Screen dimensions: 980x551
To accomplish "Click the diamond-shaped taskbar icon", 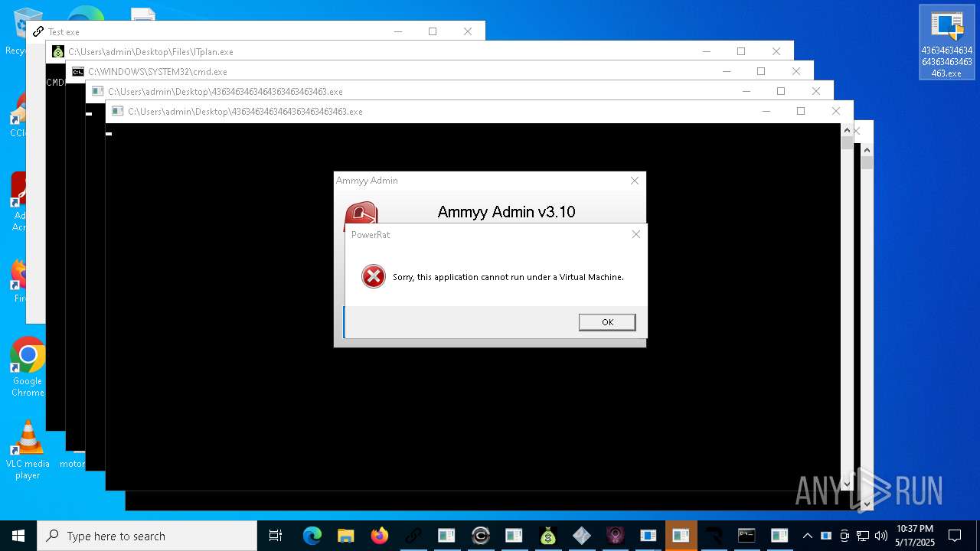I will 581,536.
